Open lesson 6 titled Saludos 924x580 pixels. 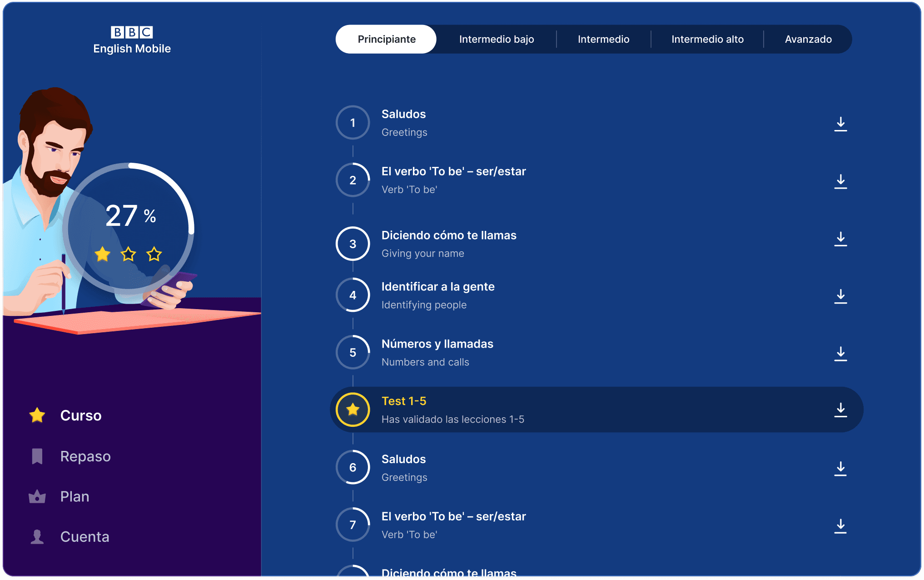(x=404, y=459)
